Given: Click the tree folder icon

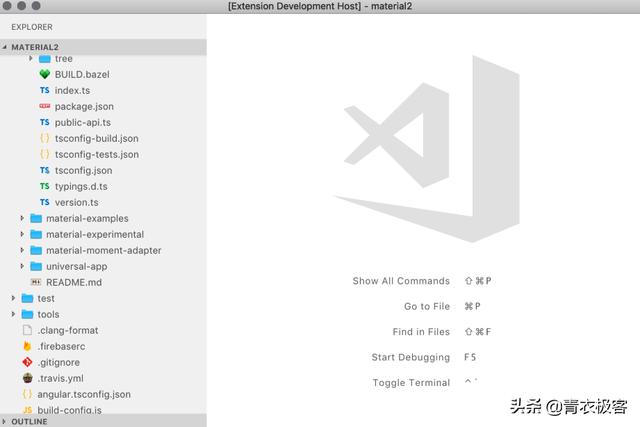Looking at the screenshot, I should click(x=44, y=59).
